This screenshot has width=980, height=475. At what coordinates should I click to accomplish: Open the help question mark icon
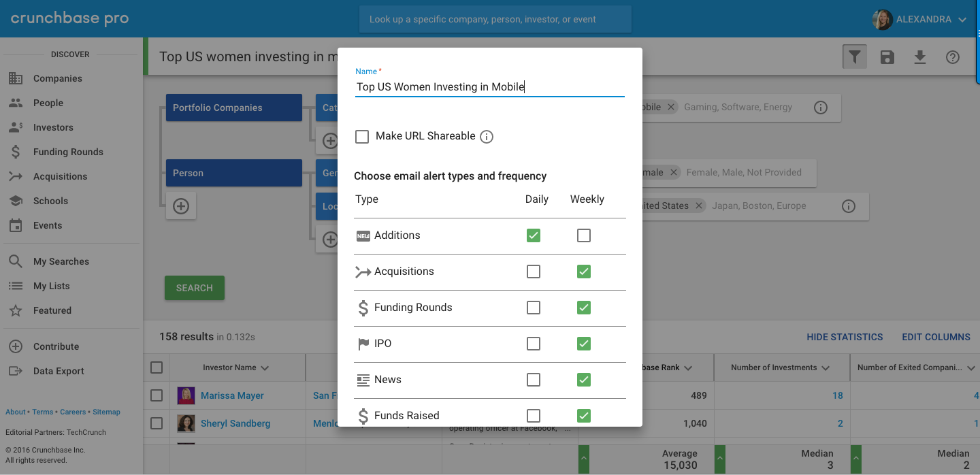pos(953,57)
